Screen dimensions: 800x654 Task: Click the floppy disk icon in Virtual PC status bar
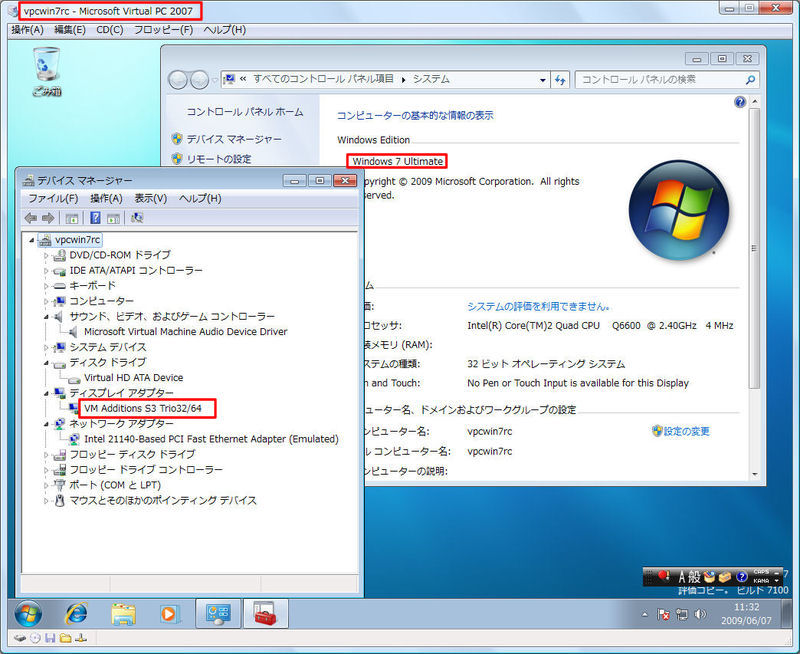(x=49, y=638)
